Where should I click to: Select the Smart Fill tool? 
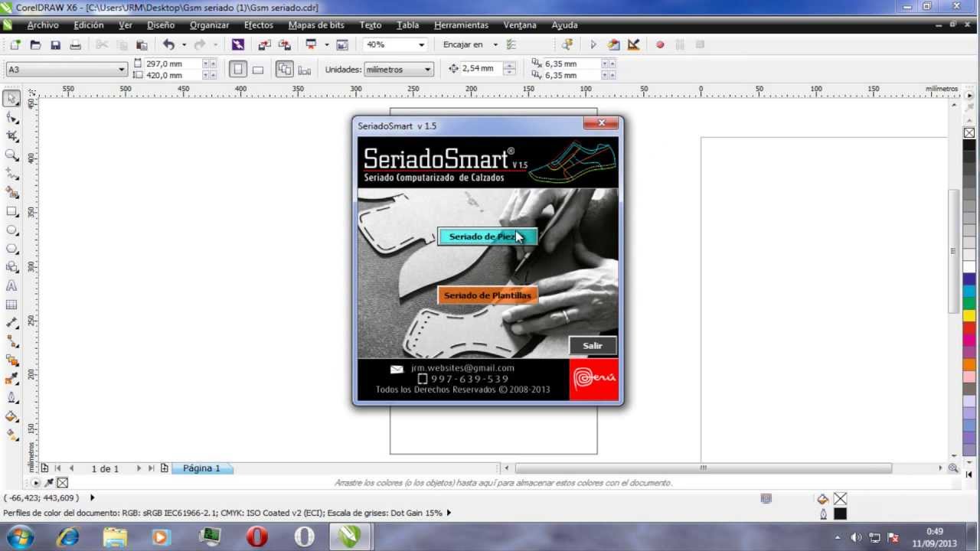pos(11,193)
